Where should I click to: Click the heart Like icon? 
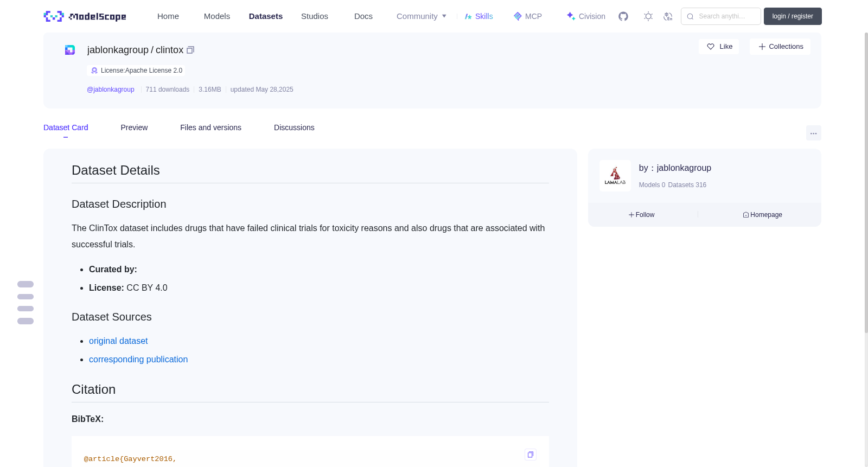[711, 47]
